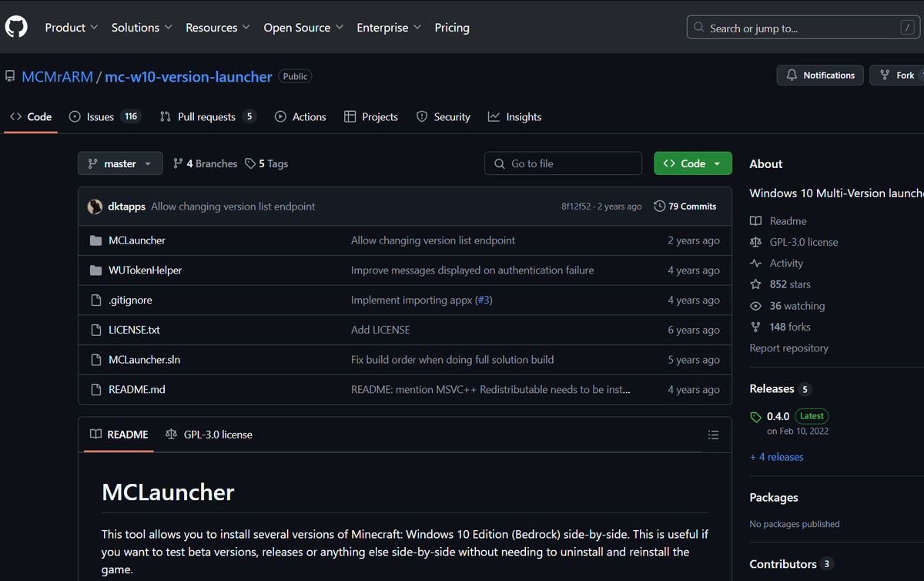Open the MCLauncher folder
This screenshot has height=581, width=924.
(x=137, y=240)
